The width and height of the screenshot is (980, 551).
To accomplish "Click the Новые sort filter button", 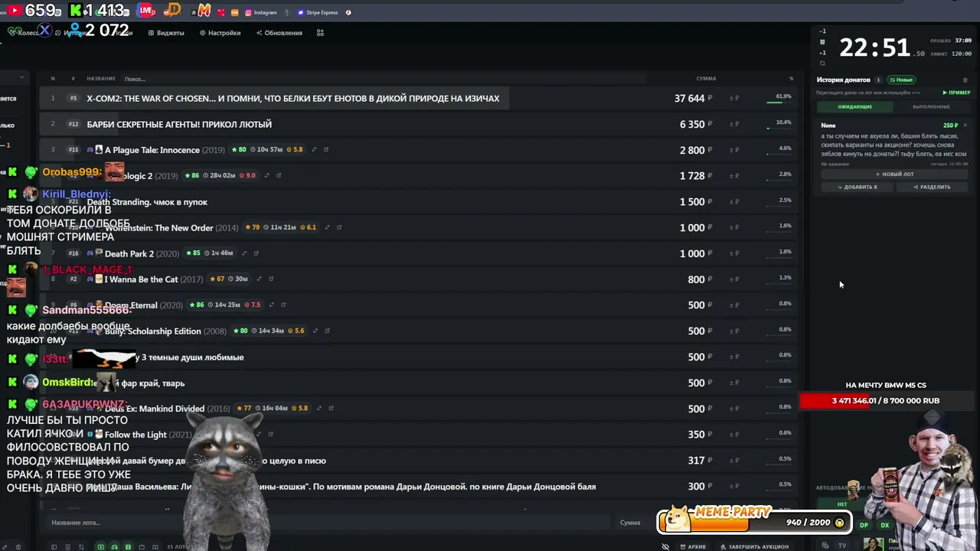I will click(901, 80).
